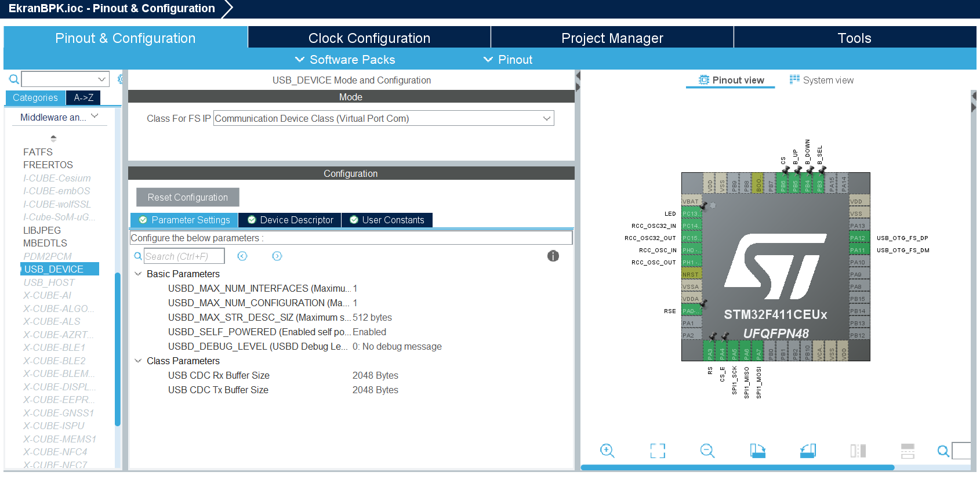Select FATFS middleware item
Screen dimensions: 980x479
(38, 152)
